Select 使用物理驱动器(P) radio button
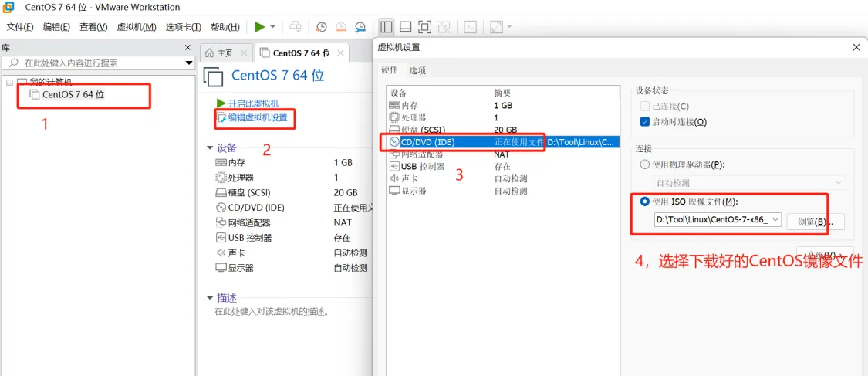Image resolution: width=868 pixels, height=376 pixels. [644, 164]
